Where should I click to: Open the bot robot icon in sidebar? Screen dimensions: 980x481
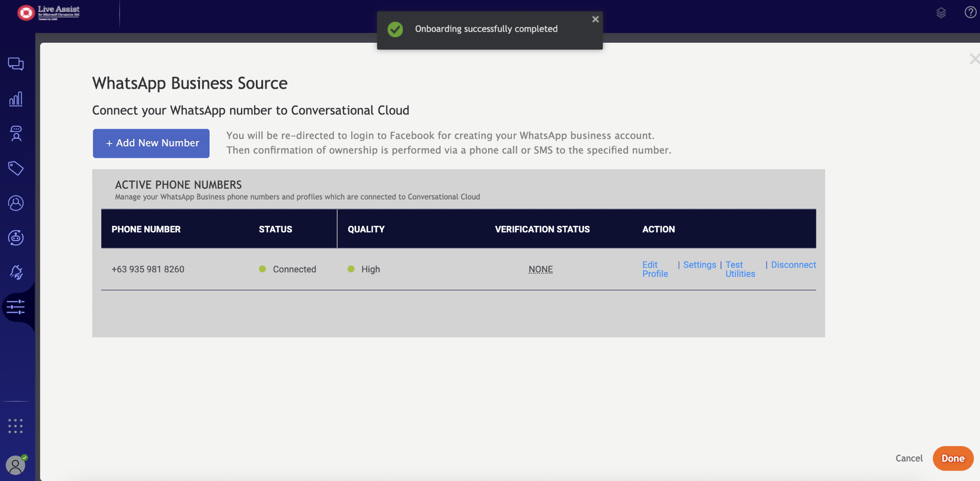pos(16,238)
